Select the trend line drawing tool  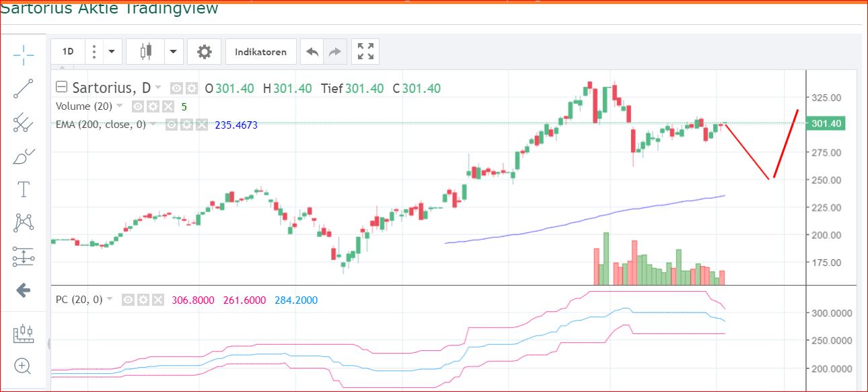coord(24,88)
